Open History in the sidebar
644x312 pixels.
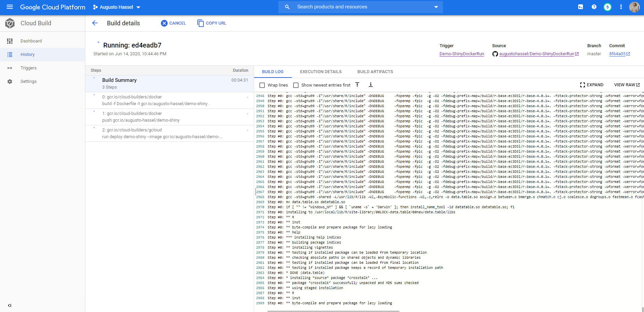click(x=43, y=55)
